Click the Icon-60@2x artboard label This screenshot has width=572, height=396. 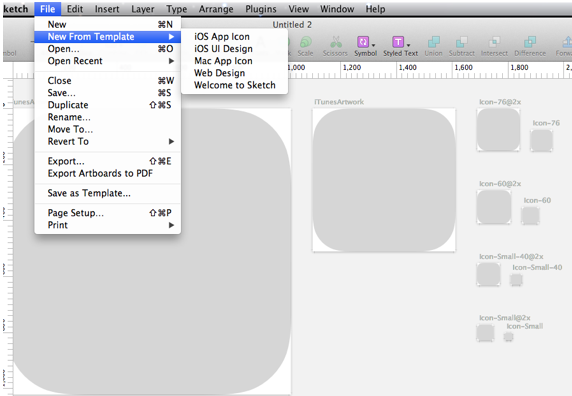click(500, 184)
